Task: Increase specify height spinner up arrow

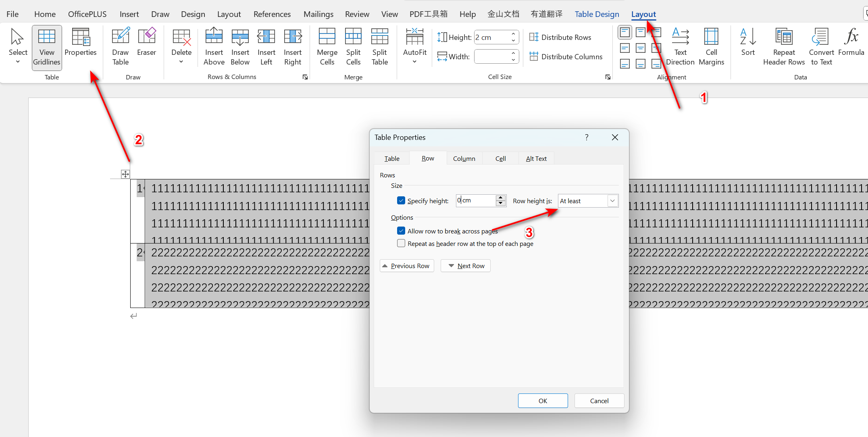Action: 501,198
